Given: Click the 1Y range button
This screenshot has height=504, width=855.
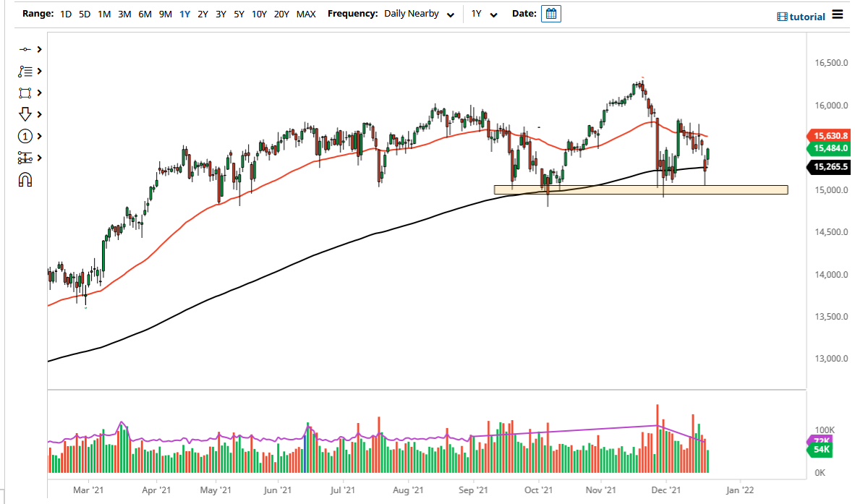Looking at the screenshot, I should point(185,14).
